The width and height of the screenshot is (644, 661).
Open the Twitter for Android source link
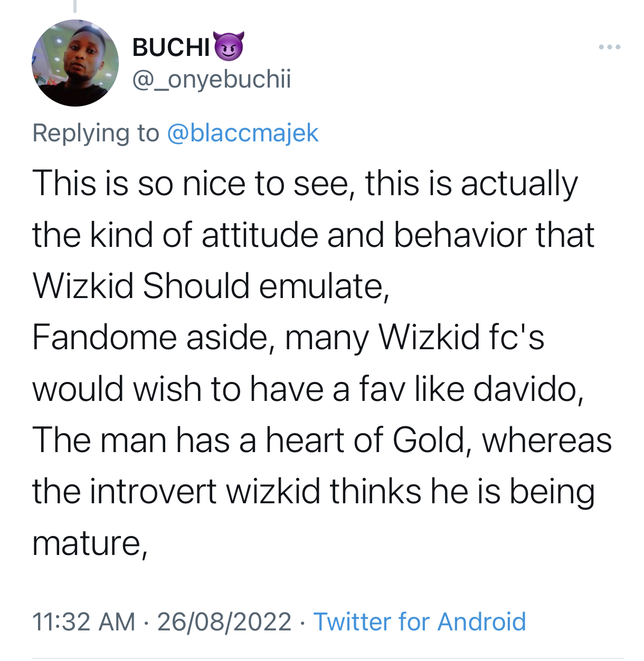[420, 621]
